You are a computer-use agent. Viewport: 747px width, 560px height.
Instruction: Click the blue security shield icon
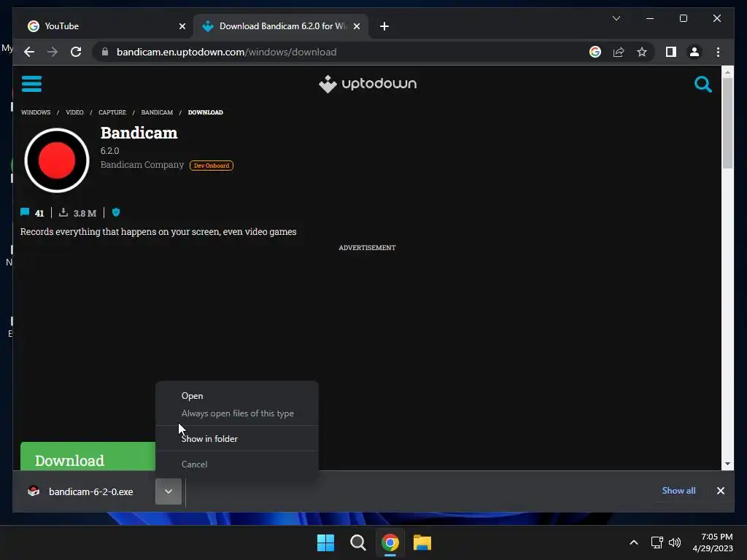[x=116, y=212]
